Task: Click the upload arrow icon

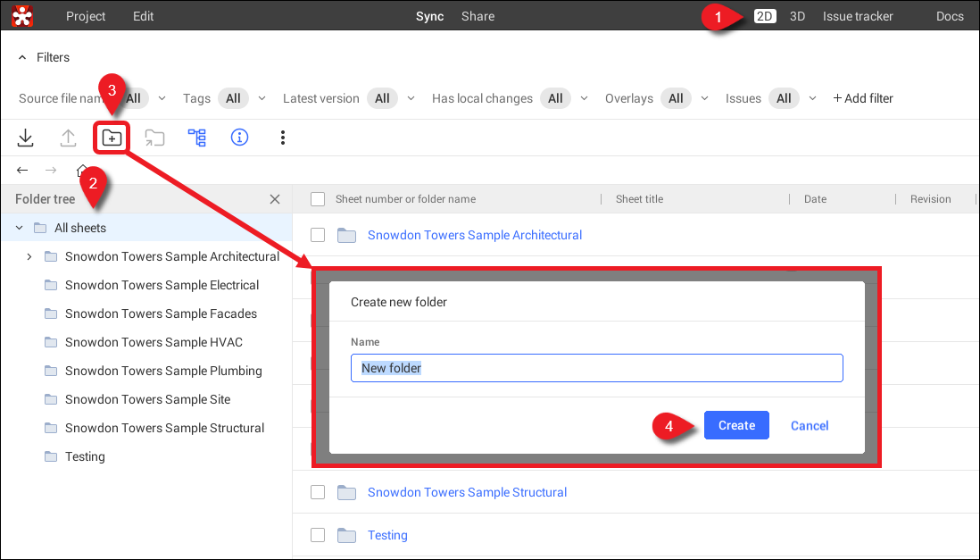Action: (x=68, y=138)
